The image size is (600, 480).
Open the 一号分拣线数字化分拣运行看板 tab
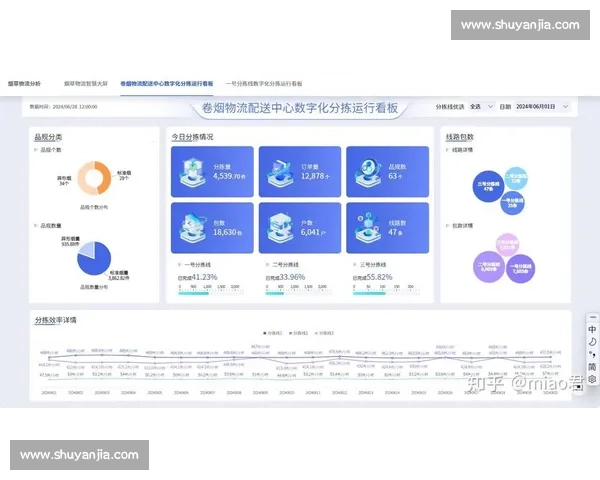(264, 83)
